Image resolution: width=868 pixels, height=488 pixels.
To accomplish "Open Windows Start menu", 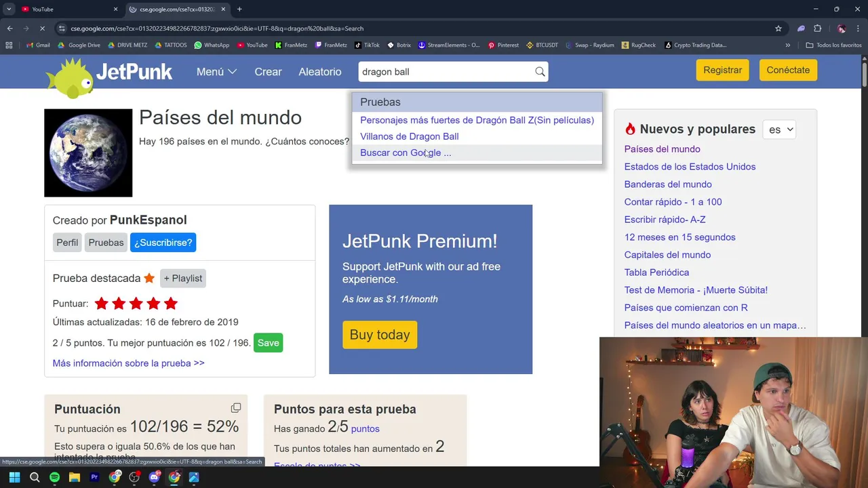I will [x=14, y=477].
